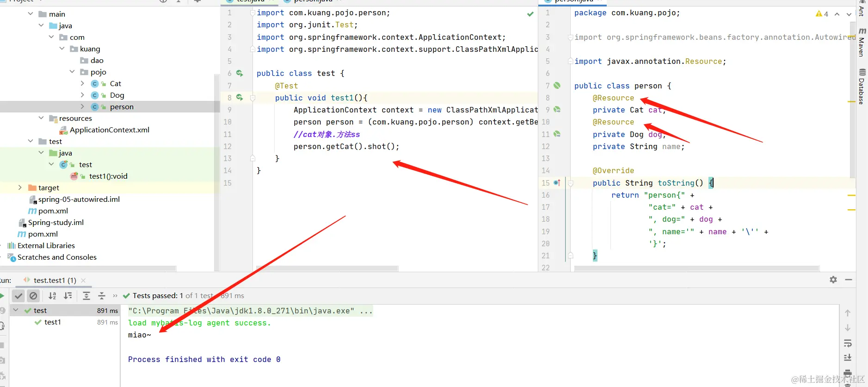
Task: Click Project tree horizontal scrollbar
Action: (88, 268)
